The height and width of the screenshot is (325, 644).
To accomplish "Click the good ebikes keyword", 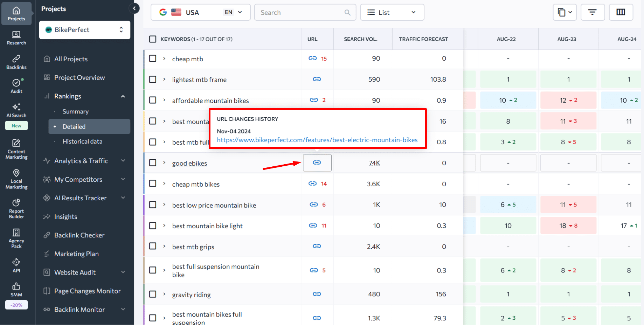I will pos(189,163).
